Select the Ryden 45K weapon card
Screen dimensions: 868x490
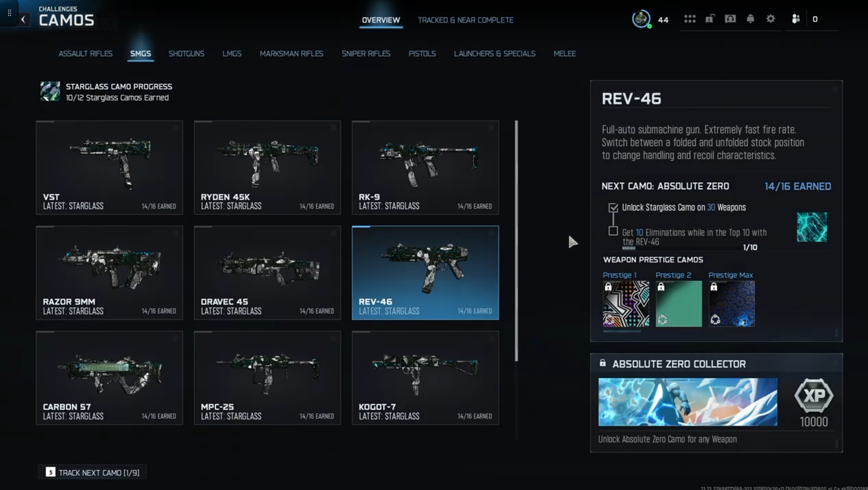(267, 168)
